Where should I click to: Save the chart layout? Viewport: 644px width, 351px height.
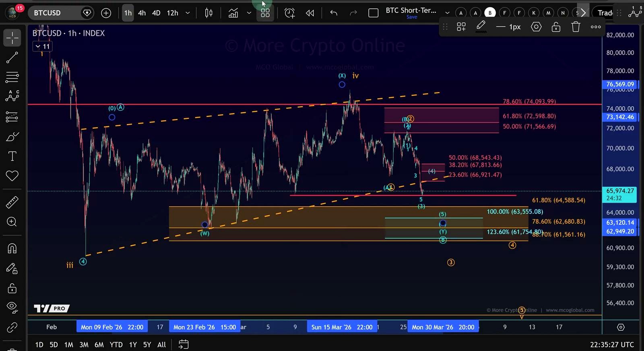pyautogui.click(x=412, y=17)
